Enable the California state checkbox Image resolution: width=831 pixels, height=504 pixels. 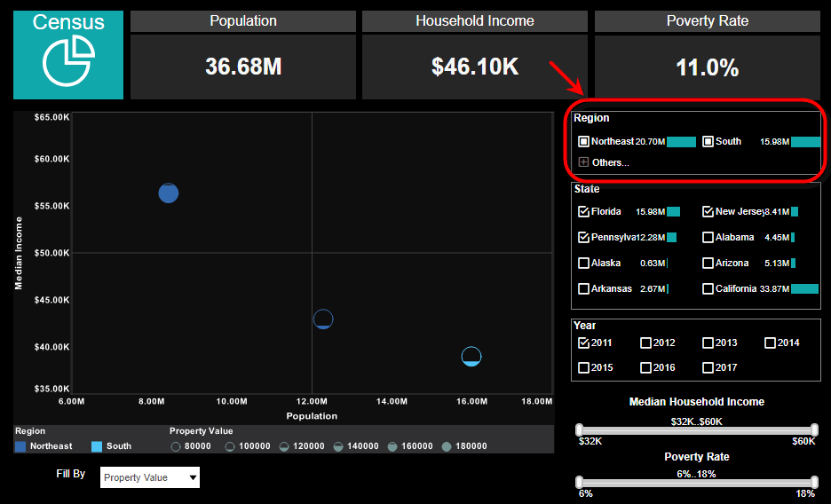[708, 289]
